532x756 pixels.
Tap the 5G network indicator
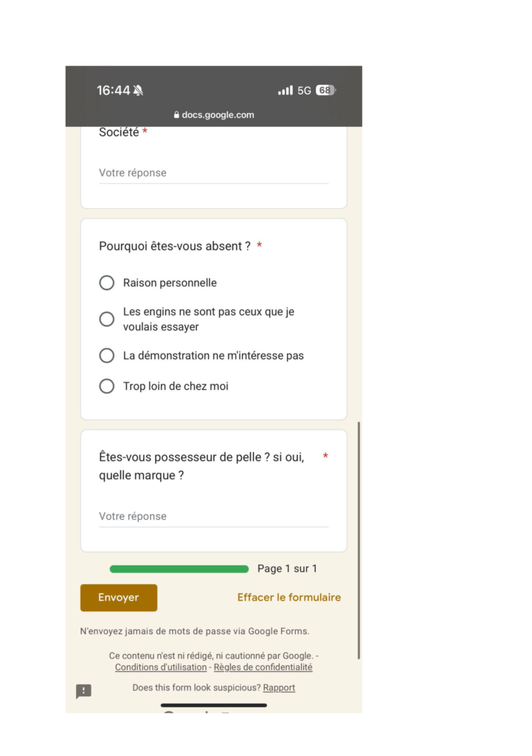pyautogui.click(x=304, y=91)
